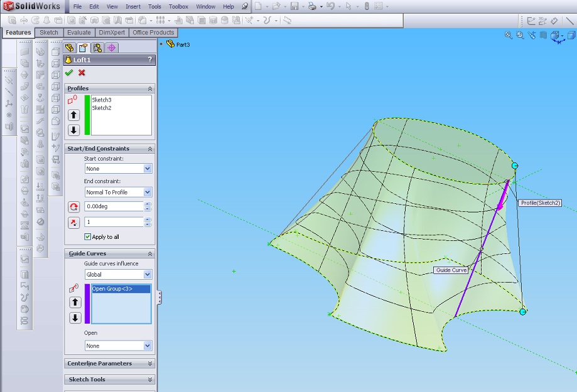The height and width of the screenshot is (392, 577).
Task: Click the 0.00deg angle input field
Action: (114, 206)
